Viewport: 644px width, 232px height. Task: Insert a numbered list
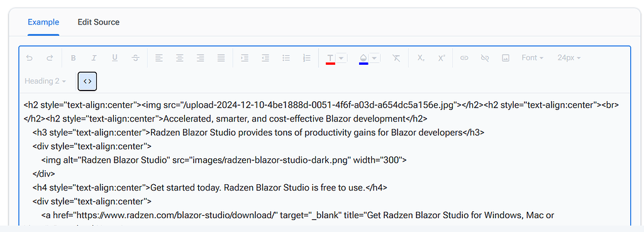[x=307, y=58]
